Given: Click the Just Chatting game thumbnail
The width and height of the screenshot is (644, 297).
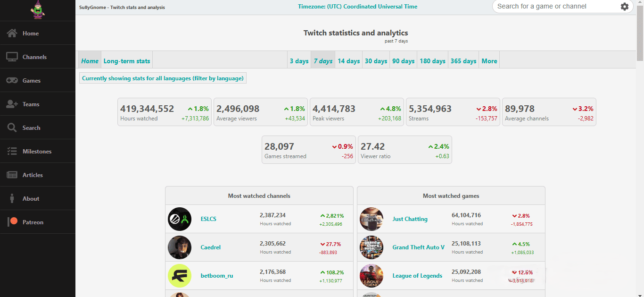Looking at the screenshot, I should click(x=372, y=219).
